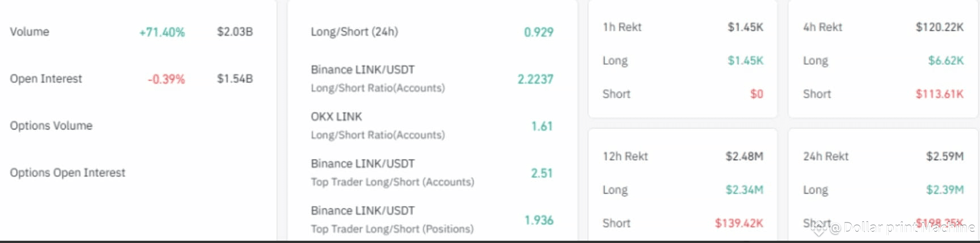Click the Dollar print Machine watermark icon
Screen dimensions: 980x243
(818, 228)
